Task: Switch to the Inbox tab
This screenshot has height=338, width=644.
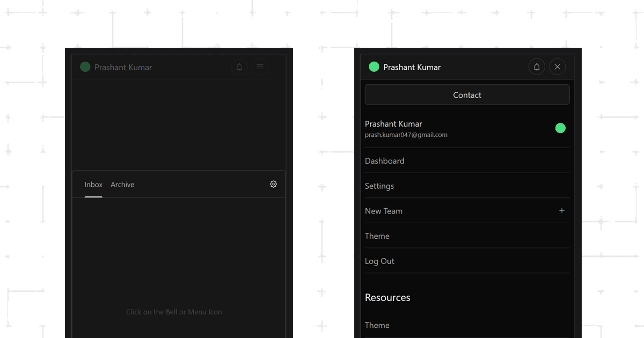Action: (x=93, y=185)
